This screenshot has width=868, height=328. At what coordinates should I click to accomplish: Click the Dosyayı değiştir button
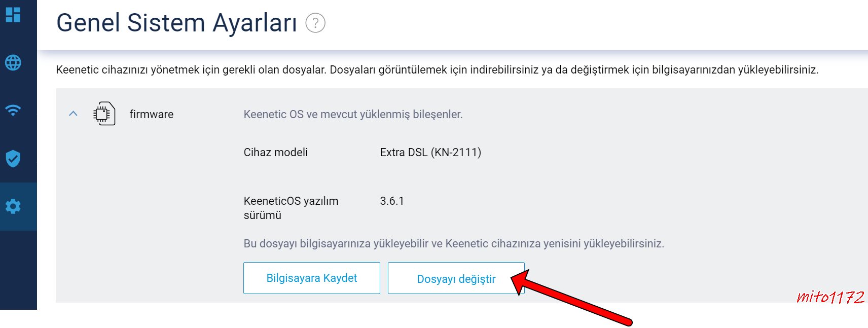(456, 278)
